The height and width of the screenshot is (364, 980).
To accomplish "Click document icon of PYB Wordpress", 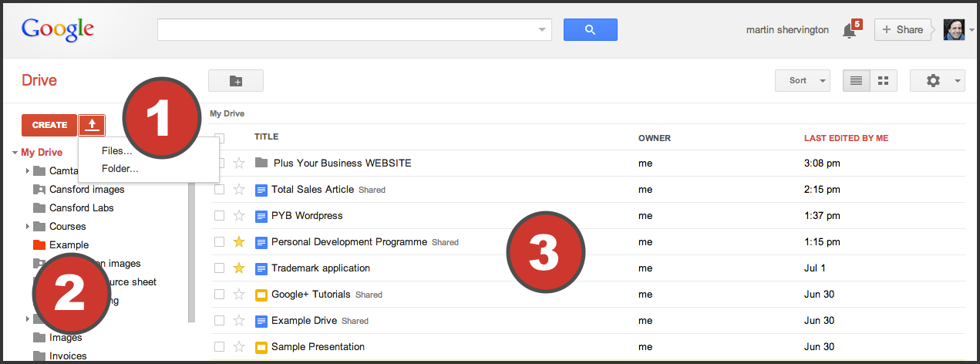I will point(261,215).
